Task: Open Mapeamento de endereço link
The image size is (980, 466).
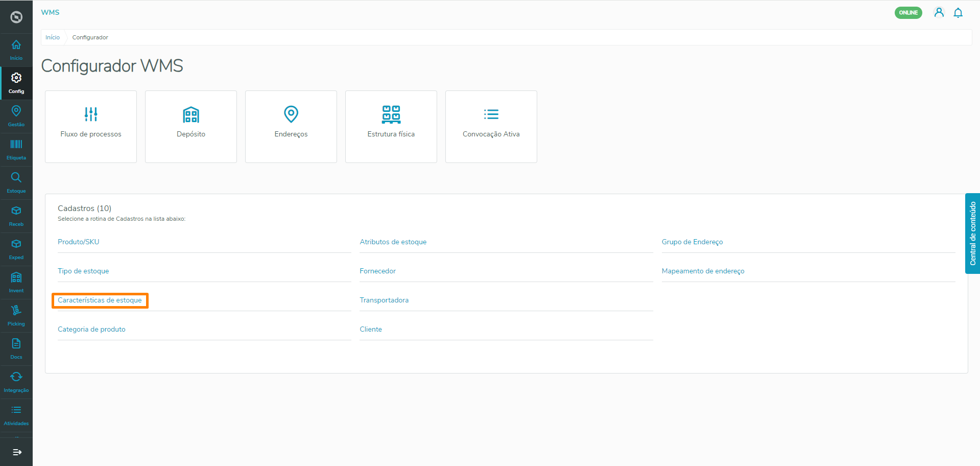Action: coord(703,271)
